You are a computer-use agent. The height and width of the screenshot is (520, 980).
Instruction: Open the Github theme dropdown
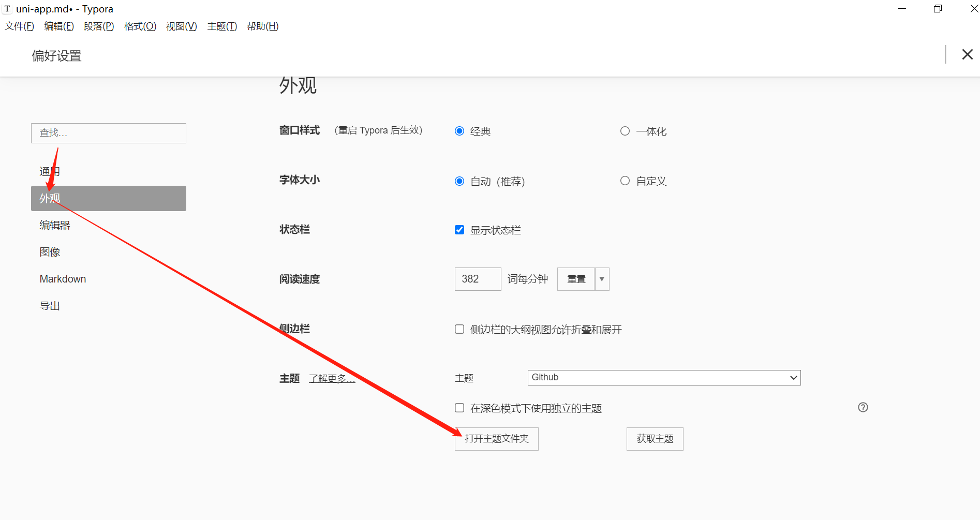(x=663, y=377)
